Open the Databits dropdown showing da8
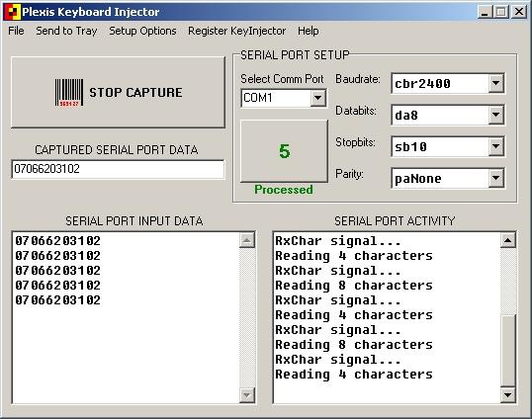The height and width of the screenshot is (419, 532). (496, 115)
